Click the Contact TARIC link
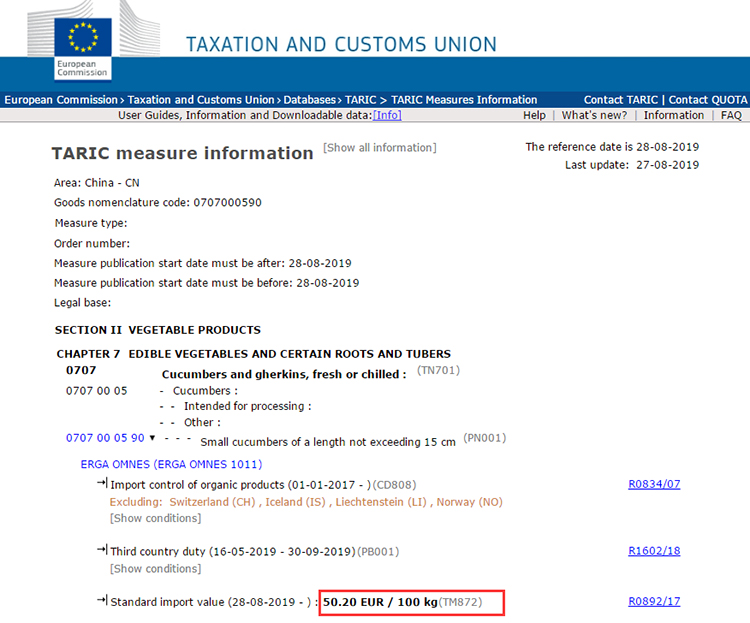The width and height of the screenshot is (750, 623). (620, 100)
